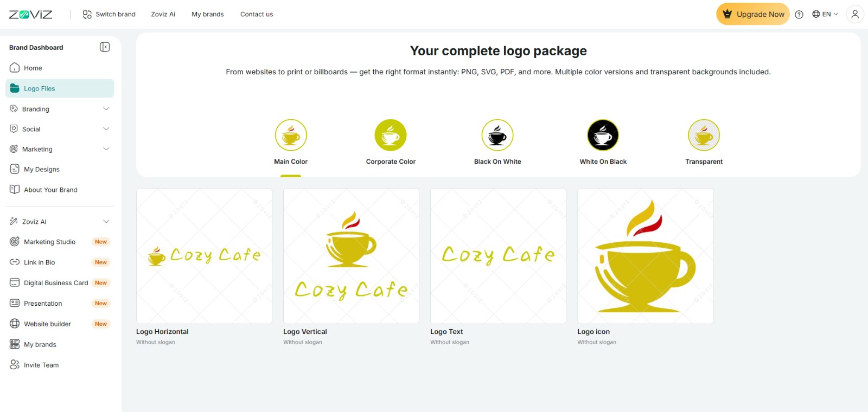Select the White On Black color version
Viewport: 868px width, 412px height.
coord(603,136)
